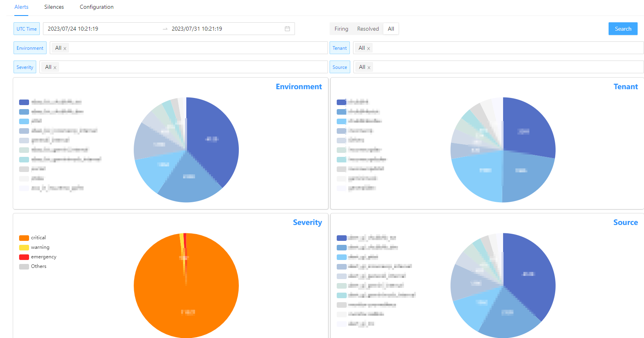Switch to the Silences tab

54,7
